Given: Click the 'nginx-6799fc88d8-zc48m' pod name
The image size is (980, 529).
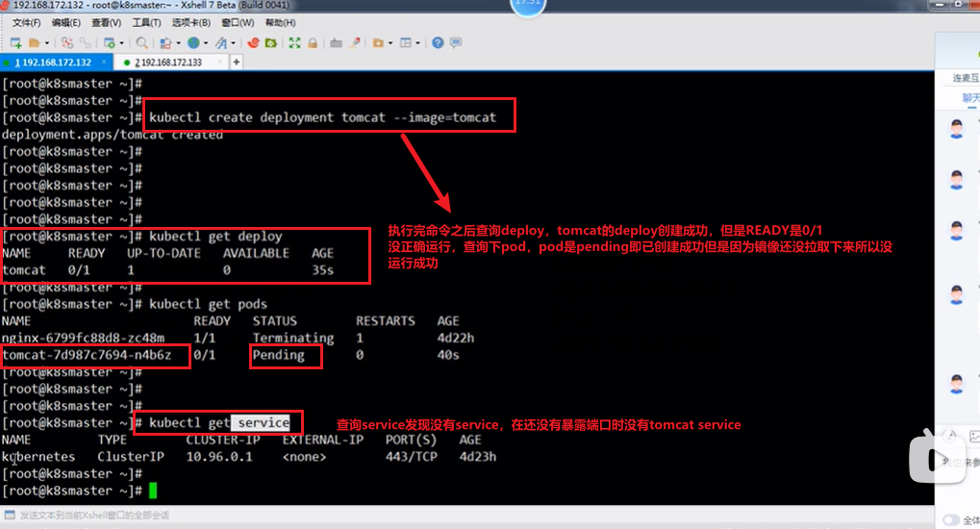Looking at the screenshot, I should pos(83,339).
